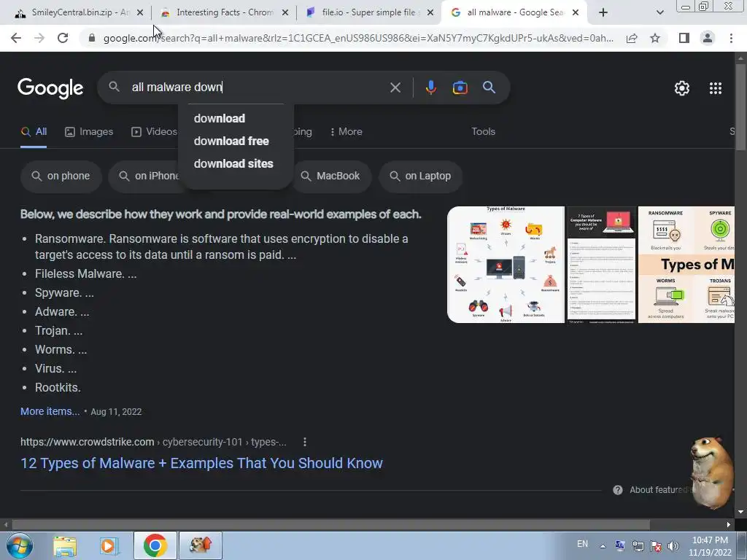Open the 'More items...' link
This screenshot has height=560, width=747.
pos(50,411)
